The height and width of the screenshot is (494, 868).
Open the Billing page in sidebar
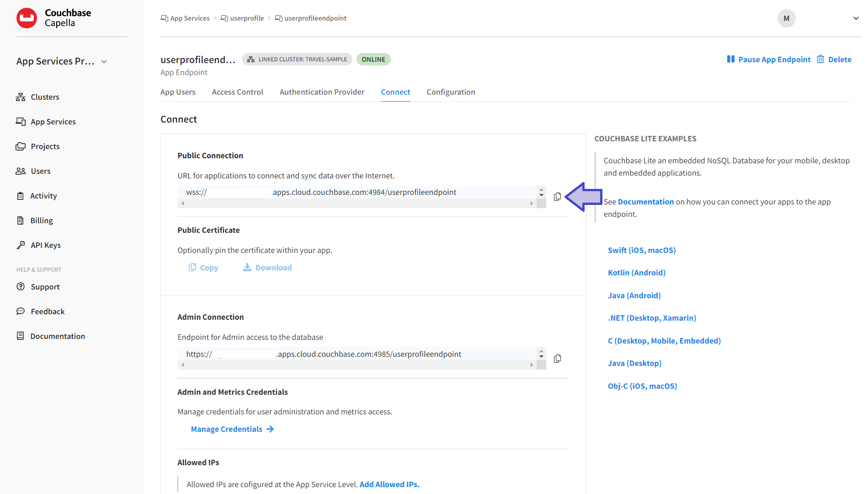tap(41, 220)
